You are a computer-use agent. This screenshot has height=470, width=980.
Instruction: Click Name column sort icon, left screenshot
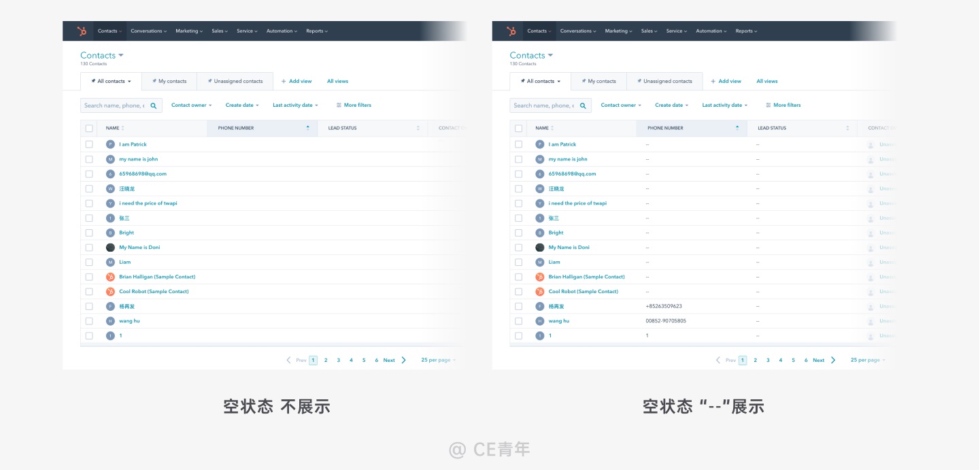click(123, 128)
